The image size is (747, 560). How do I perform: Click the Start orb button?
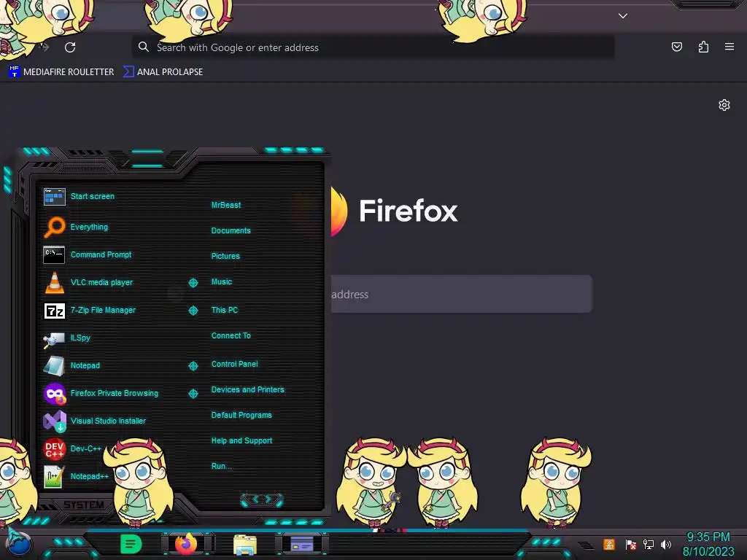click(19, 544)
